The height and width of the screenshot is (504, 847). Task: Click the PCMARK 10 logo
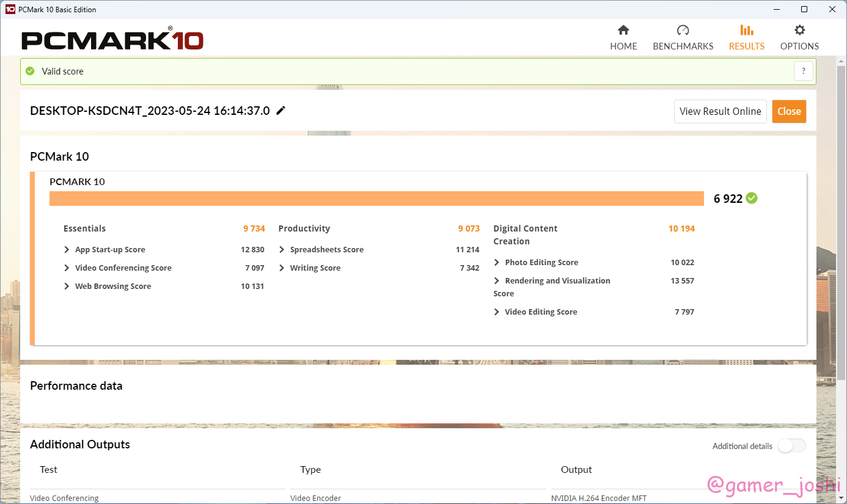(112, 40)
